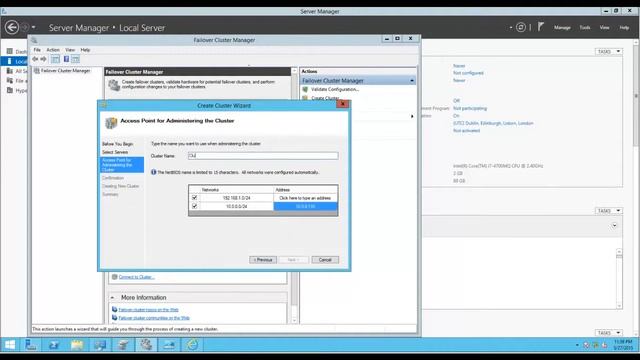This screenshot has width=640, height=360.
Task: Collapse the Failover Cluster Manager actions header
Action: [412, 81]
